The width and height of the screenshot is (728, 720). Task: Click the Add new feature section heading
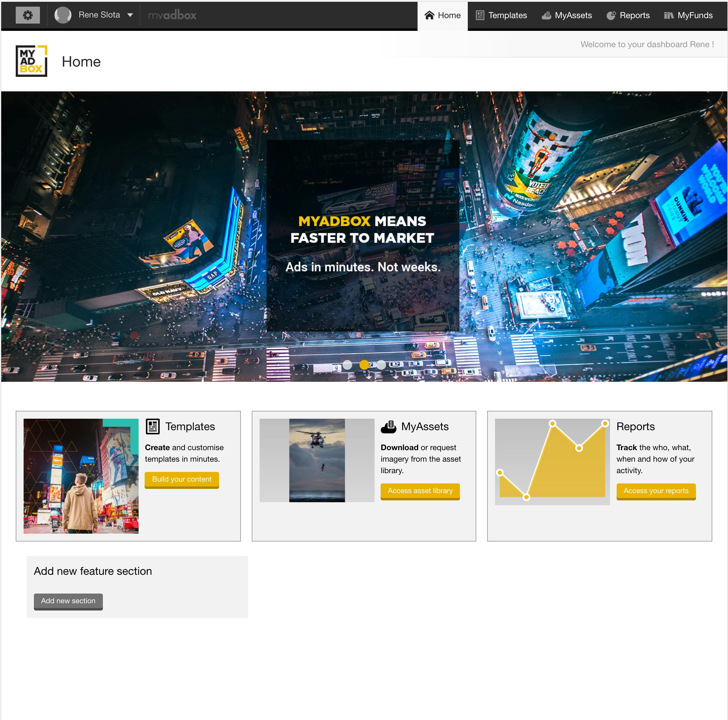click(93, 571)
